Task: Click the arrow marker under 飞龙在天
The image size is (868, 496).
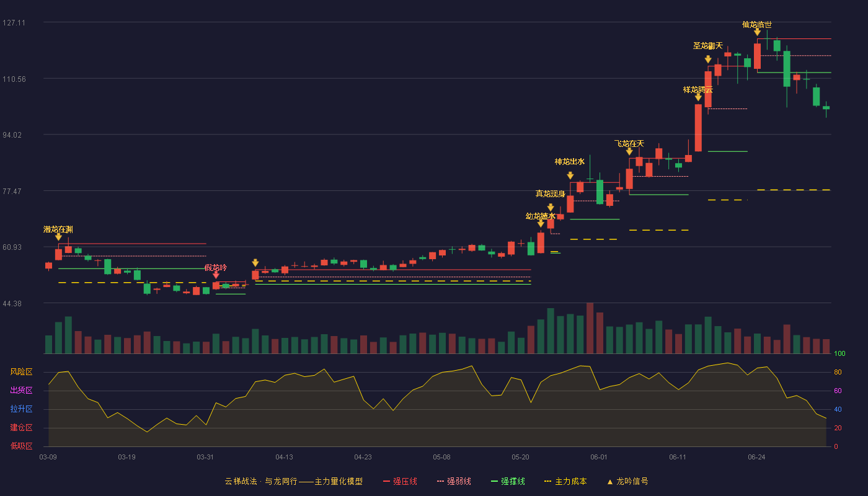Action: pyautogui.click(x=629, y=151)
